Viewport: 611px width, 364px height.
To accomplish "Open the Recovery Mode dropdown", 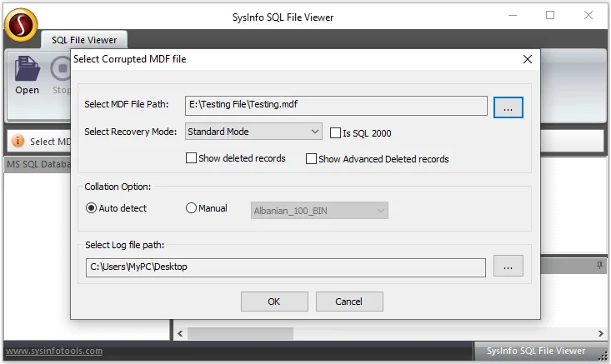I will pos(314,131).
